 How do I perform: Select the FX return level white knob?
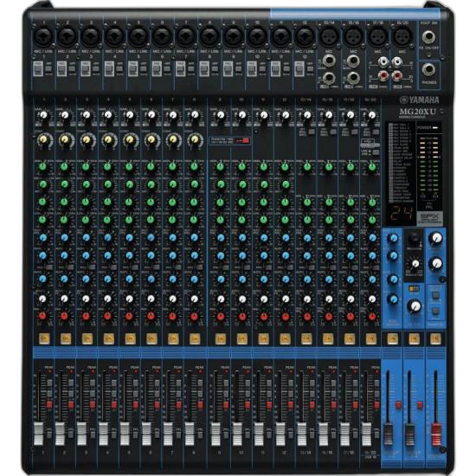(x=415, y=306)
